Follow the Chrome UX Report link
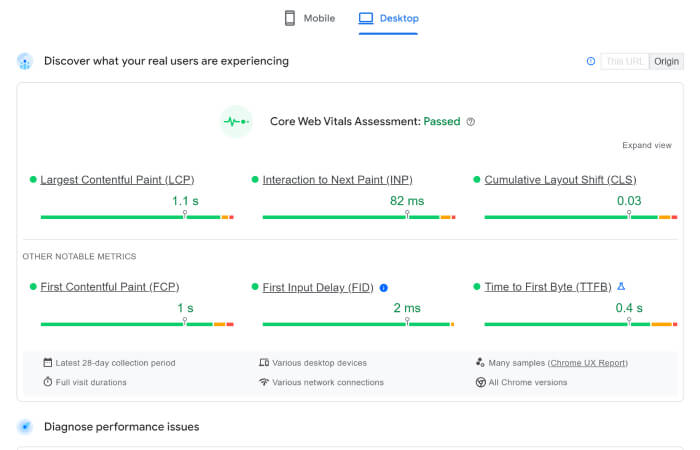Viewport: 700px width, 450px height. (588, 362)
